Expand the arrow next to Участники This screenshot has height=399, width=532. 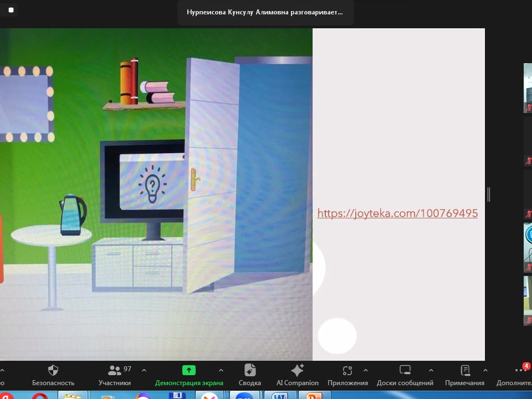tap(144, 370)
